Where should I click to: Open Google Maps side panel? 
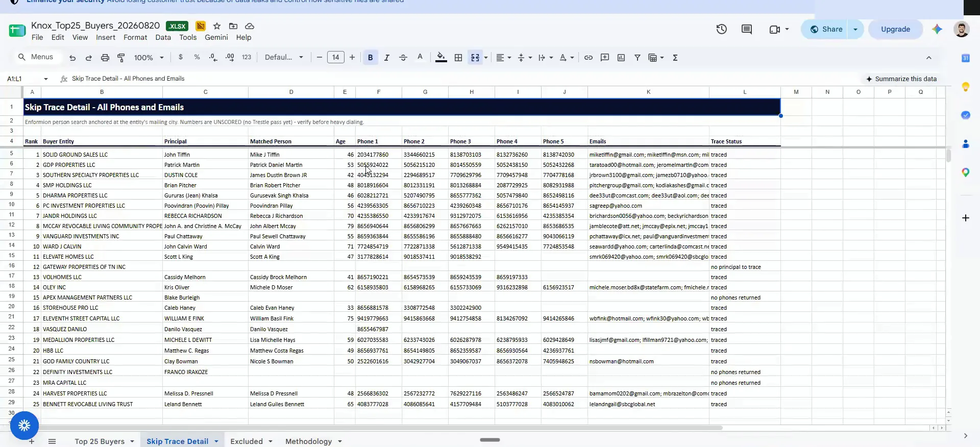966,172
